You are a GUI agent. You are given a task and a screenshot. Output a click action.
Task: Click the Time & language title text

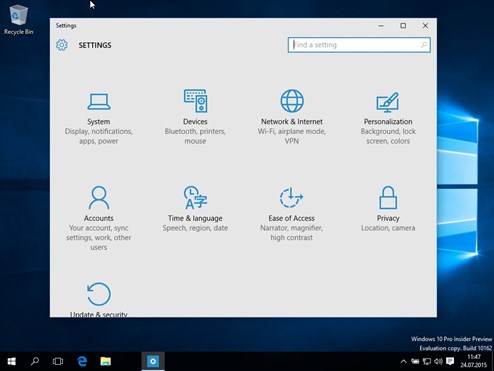pyautogui.click(x=195, y=218)
